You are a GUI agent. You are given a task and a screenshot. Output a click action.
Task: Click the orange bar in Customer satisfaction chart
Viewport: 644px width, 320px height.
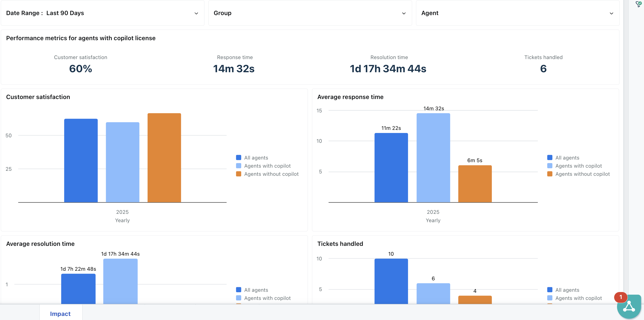[164, 158]
